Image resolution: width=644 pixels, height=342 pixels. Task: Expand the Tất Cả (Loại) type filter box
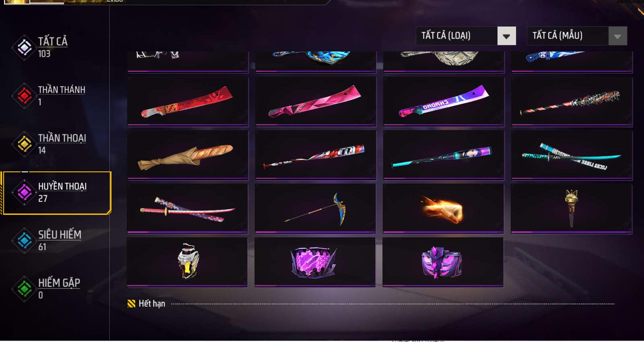[x=466, y=36]
